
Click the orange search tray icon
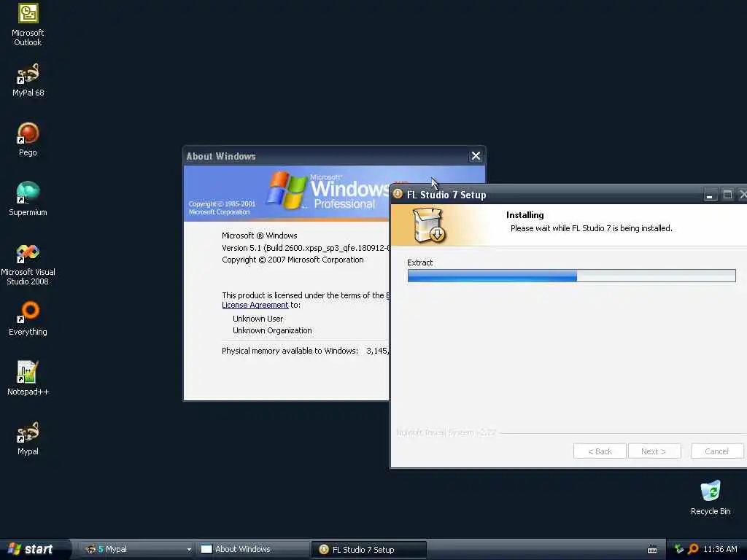click(693, 549)
